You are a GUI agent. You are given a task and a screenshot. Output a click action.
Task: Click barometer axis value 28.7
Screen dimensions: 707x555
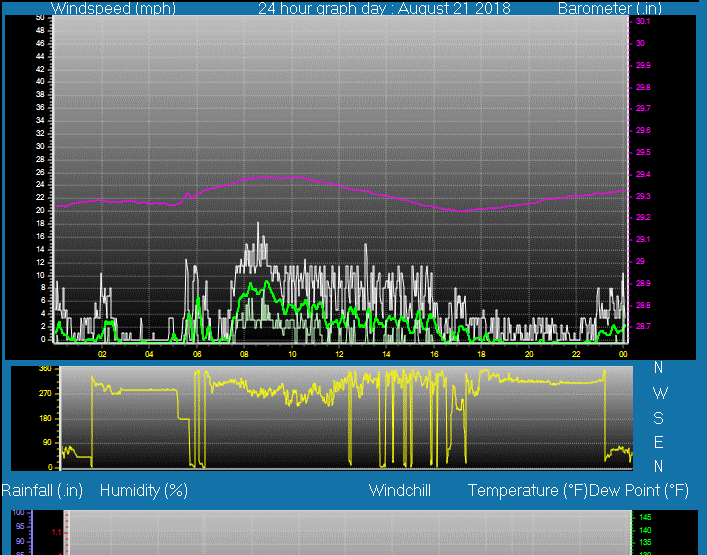click(x=643, y=326)
